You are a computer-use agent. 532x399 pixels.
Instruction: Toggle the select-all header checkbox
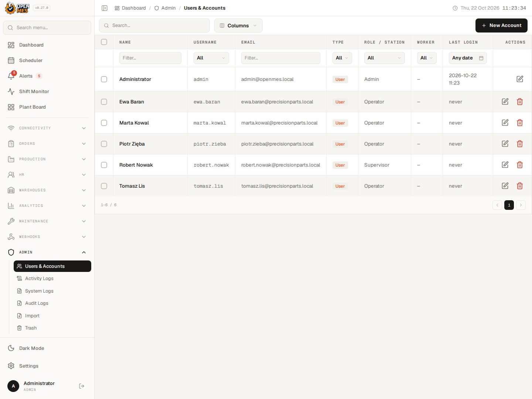click(x=104, y=42)
